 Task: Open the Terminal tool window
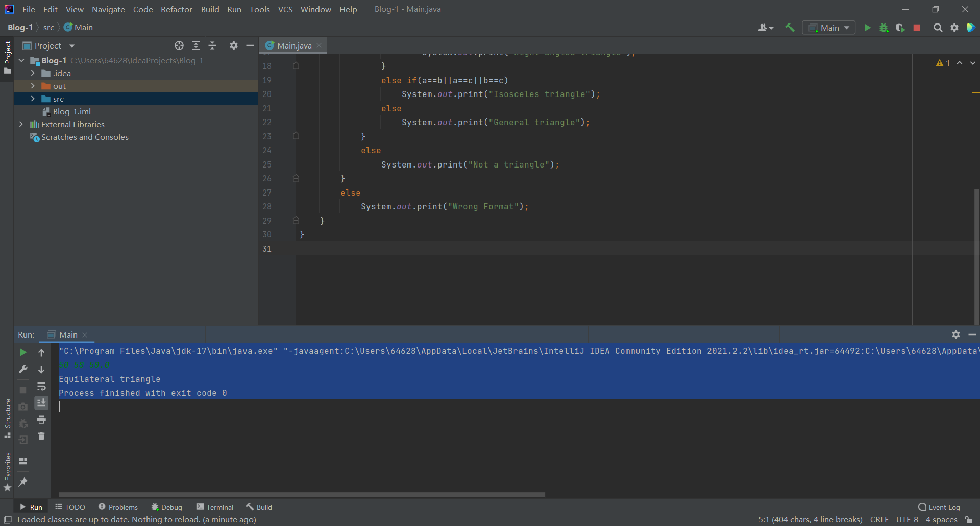point(215,507)
